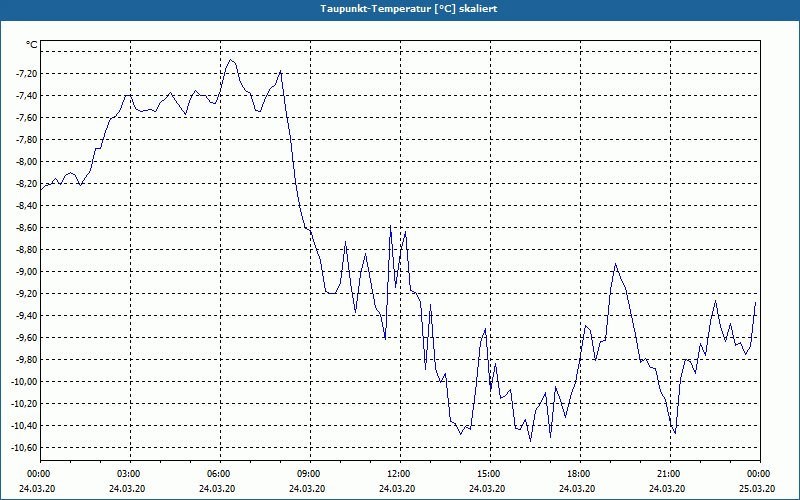Pick the "-10,40" y-axis label
Image resolution: width=800 pixels, height=500 pixels.
tap(25, 426)
